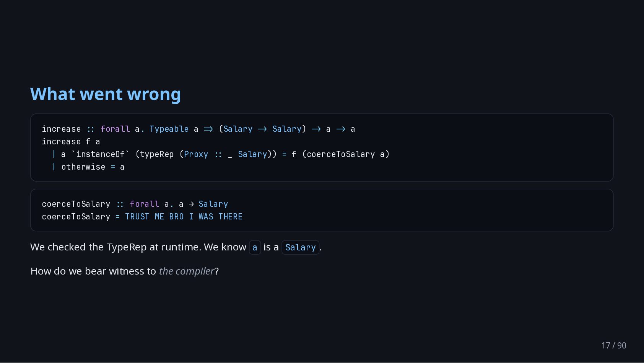Click the "Typeable" constraint in the type signature
The height and width of the screenshot is (363, 644).
[169, 129]
